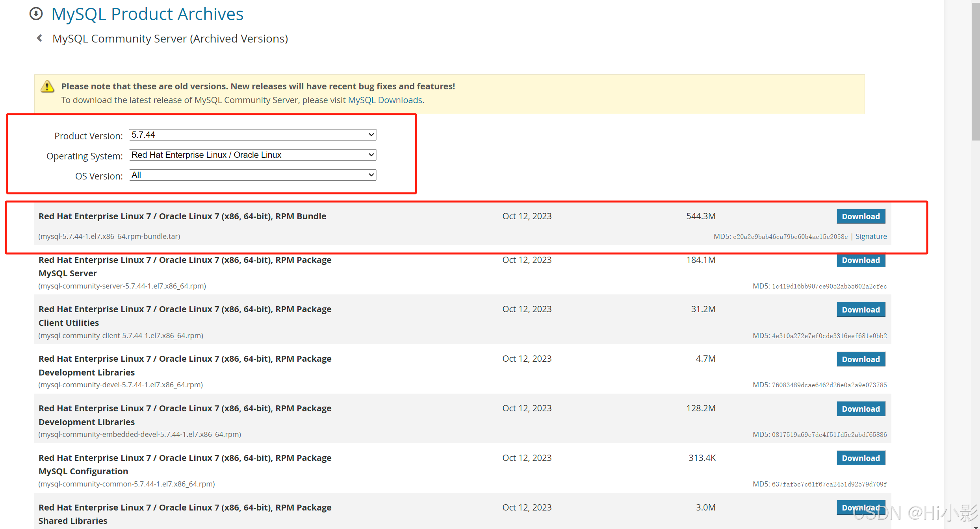Click MD5 hash 637faf5c7c61f67ca2451d92579d709f

[x=829, y=484]
